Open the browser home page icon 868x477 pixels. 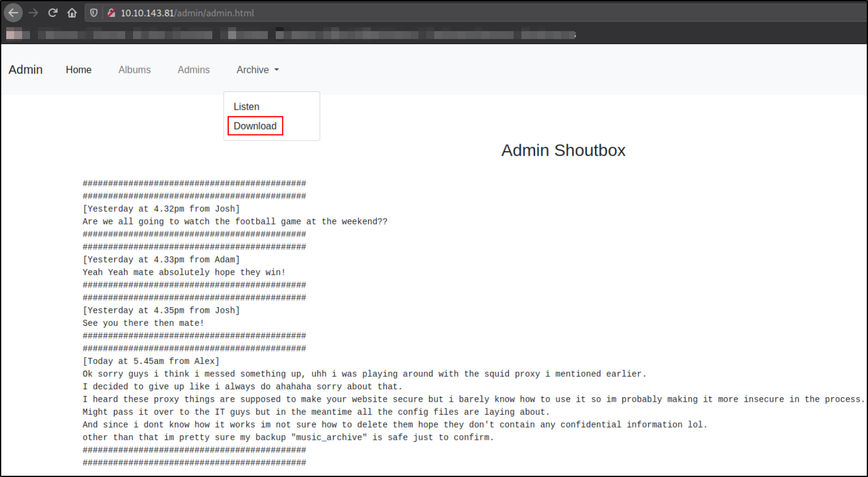coord(72,12)
